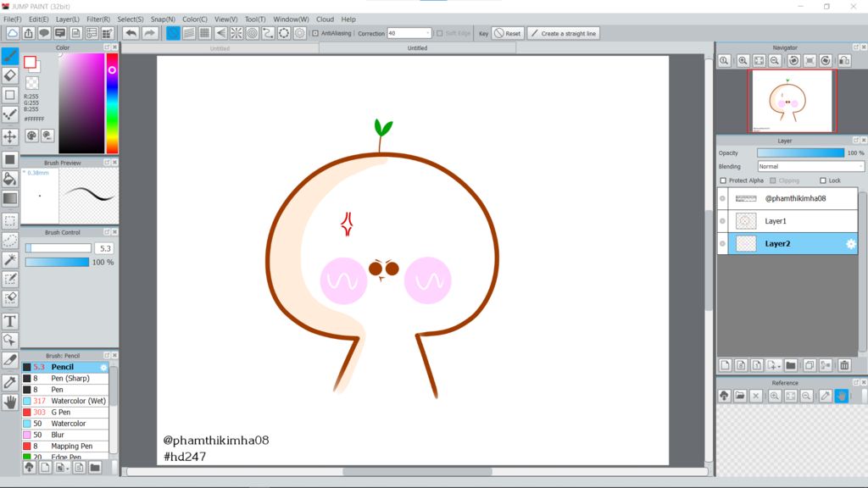The image size is (868, 488).
Task: Hide Layer1 via visibility dot
Action: [722, 221]
